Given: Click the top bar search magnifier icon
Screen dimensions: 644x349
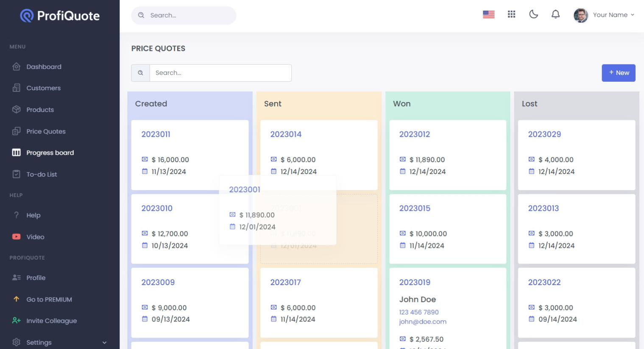Looking at the screenshot, I should pyautogui.click(x=141, y=15).
